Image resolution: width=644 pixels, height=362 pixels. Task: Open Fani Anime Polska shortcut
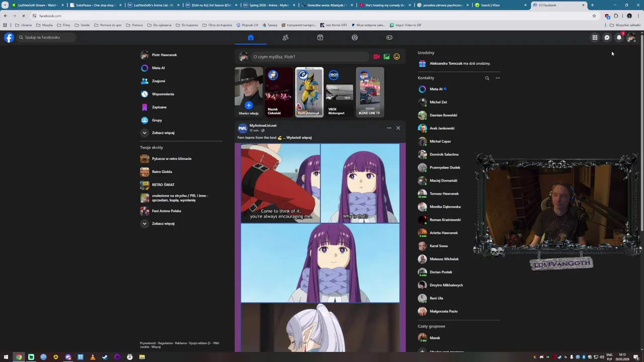[181, 211]
